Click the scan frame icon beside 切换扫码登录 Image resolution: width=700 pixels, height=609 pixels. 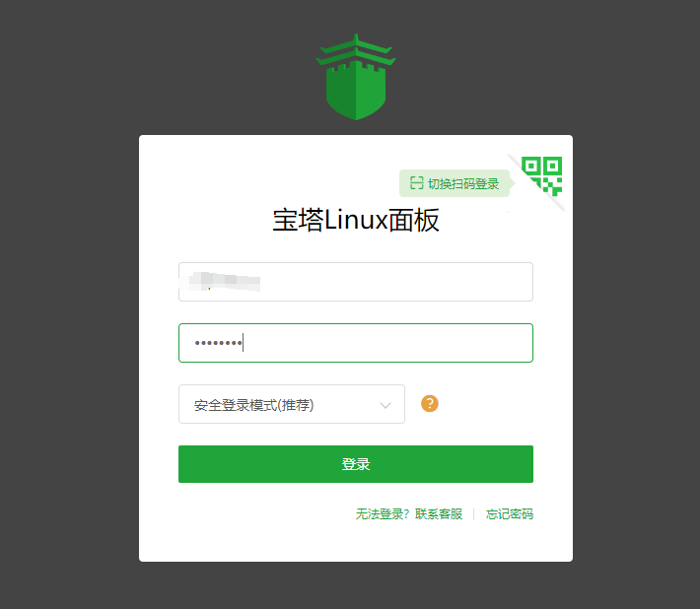coord(416,183)
